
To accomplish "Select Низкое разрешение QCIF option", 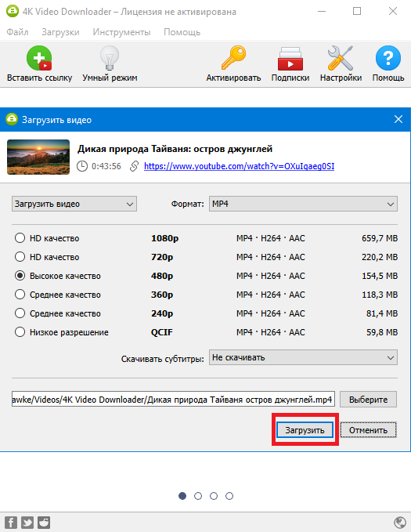I will tap(20, 332).
